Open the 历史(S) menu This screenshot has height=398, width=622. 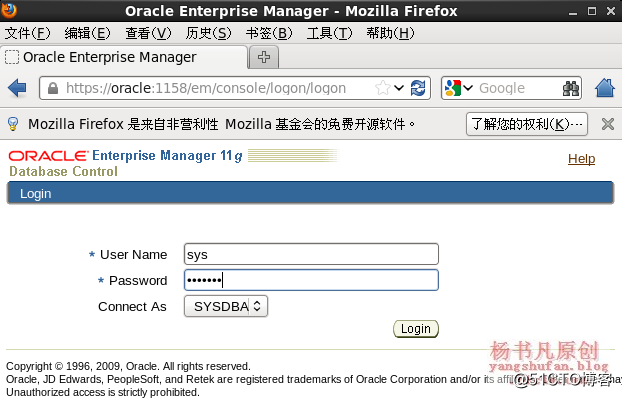click(x=208, y=33)
